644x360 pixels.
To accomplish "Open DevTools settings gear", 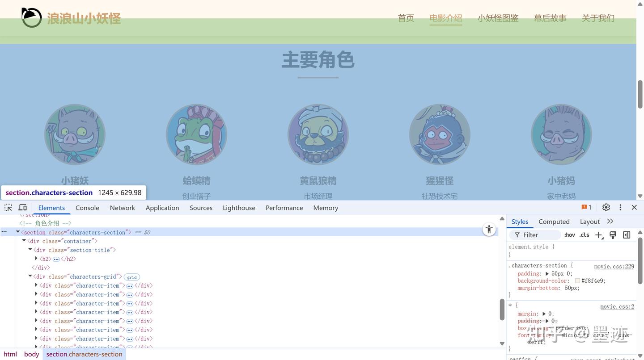I will [606, 207].
